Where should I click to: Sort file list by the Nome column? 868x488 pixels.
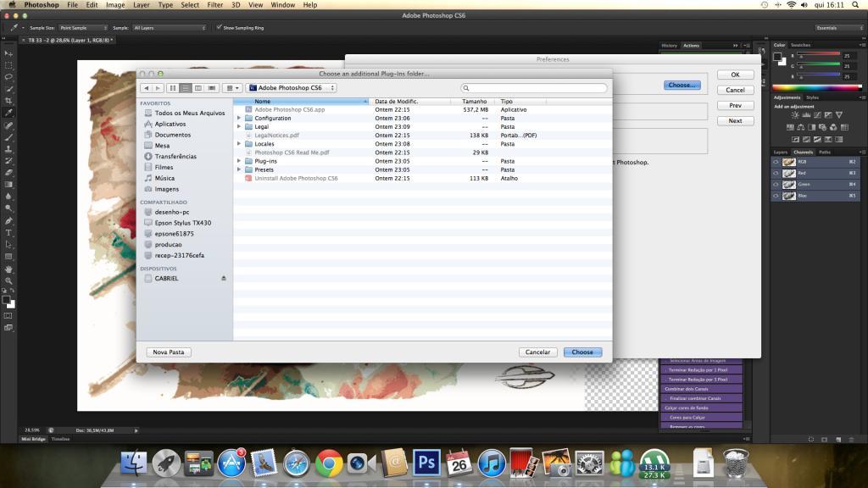(301, 102)
